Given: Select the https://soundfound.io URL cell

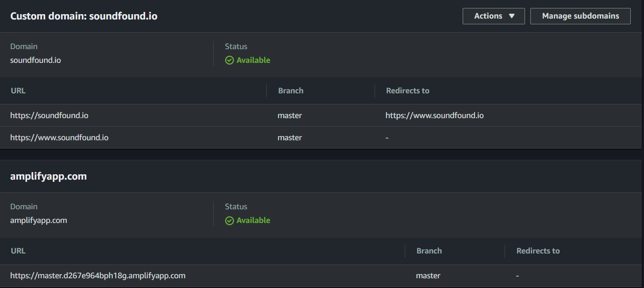Looking at the screenshot, I should [x=49, y=115].
